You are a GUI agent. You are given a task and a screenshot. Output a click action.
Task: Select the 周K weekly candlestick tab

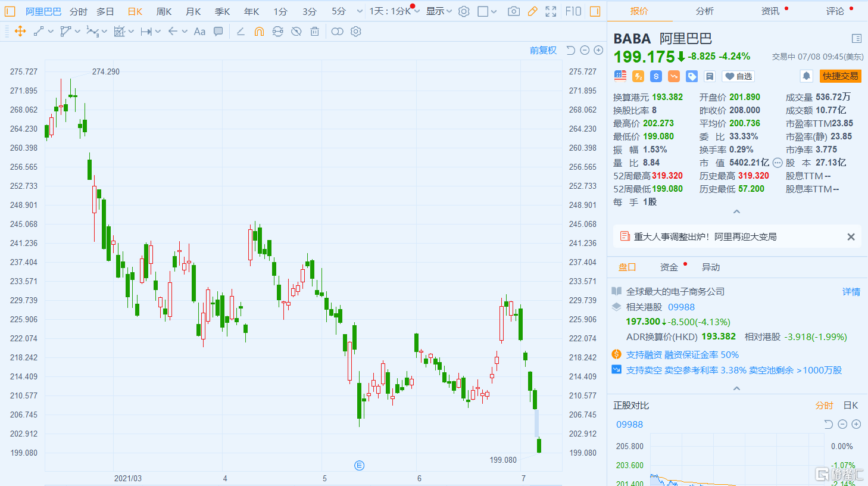pyautogui.click(x=164, y=11)
